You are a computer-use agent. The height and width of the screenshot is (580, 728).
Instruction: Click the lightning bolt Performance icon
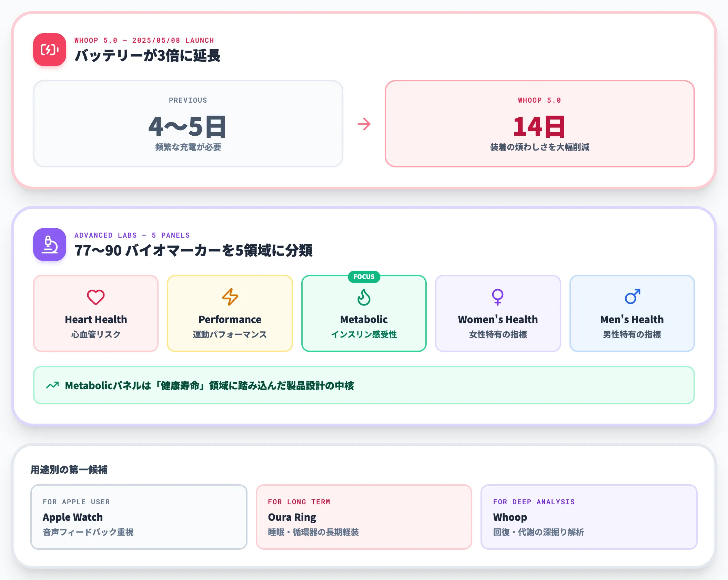(230, 297)
